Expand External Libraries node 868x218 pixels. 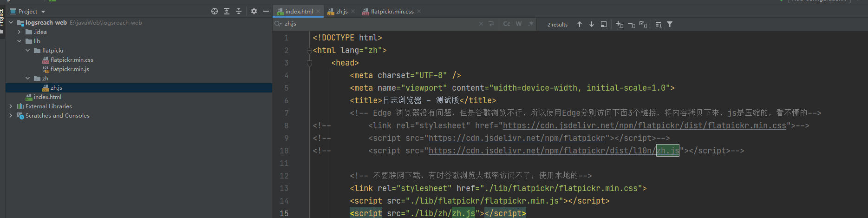click(x=11, y=106)
